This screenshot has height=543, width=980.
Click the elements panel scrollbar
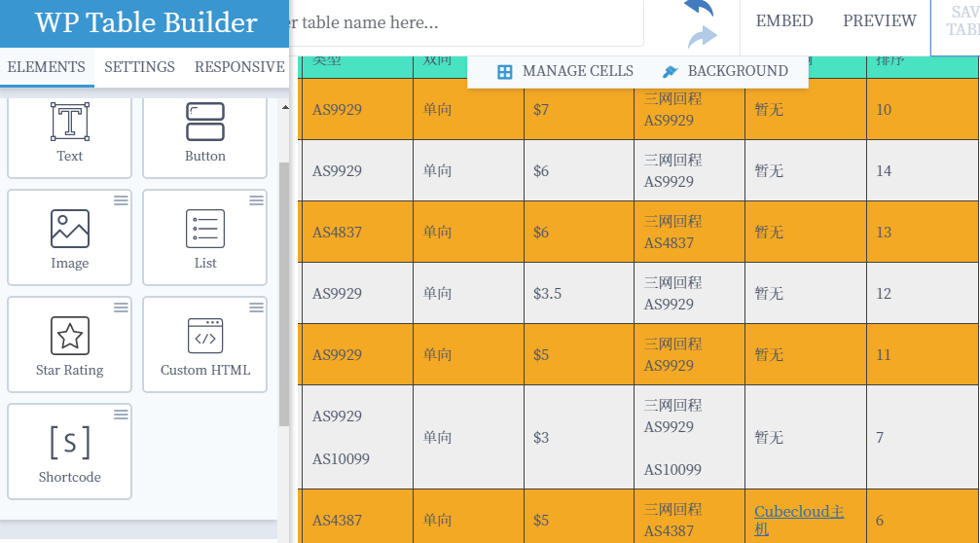(x=283, y=292)
